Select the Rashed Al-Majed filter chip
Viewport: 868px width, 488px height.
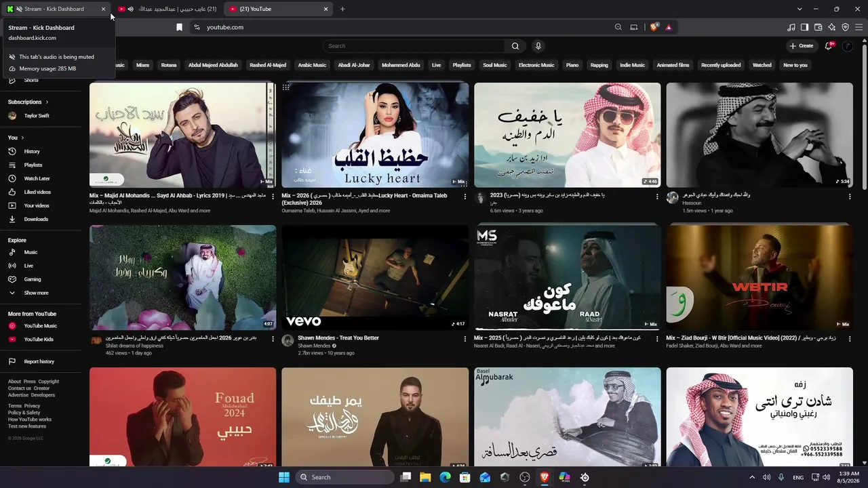tap(268, 65)
